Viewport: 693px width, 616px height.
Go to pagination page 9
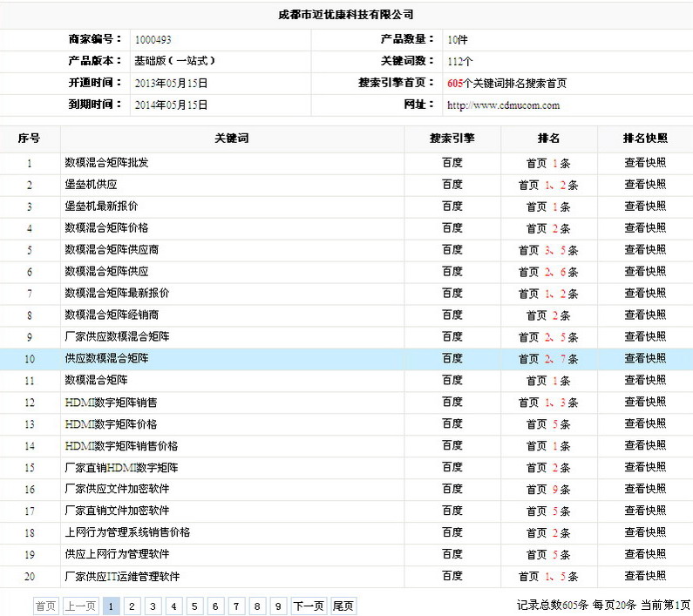pos(278,606)
